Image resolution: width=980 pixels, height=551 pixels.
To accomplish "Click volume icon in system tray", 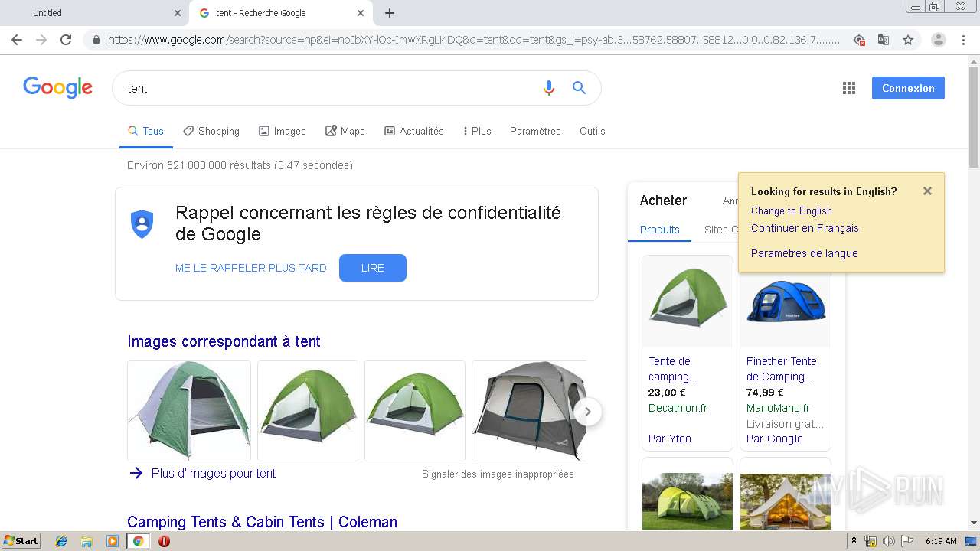I will click(x=888, y=541).
